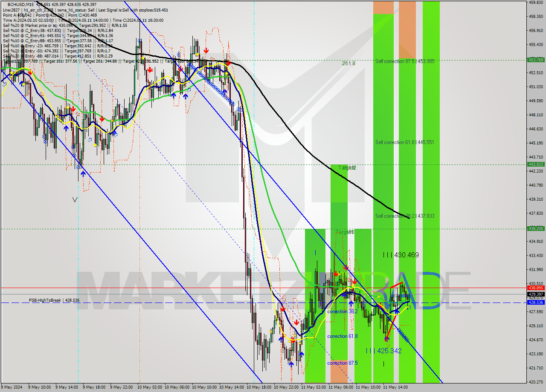Click '9 May 2024' on time axis
The image size is (546, 392).
(x=12, y=387)
